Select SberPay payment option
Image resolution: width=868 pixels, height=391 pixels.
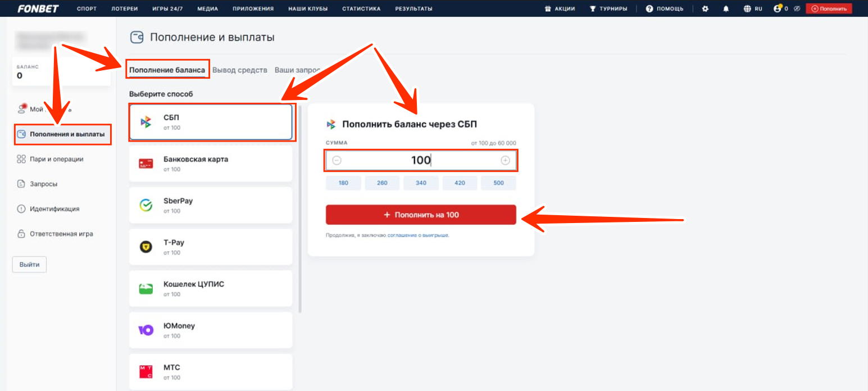point(211,205)
